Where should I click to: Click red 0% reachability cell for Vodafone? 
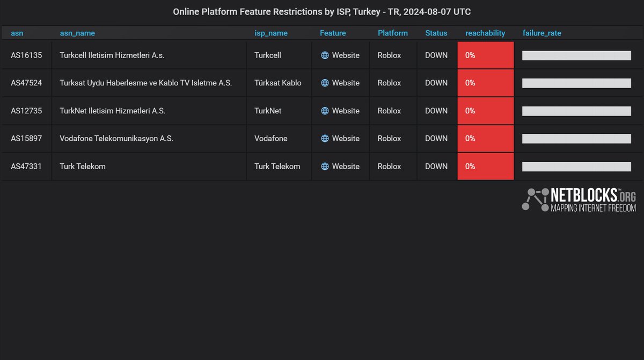(486, 139)
